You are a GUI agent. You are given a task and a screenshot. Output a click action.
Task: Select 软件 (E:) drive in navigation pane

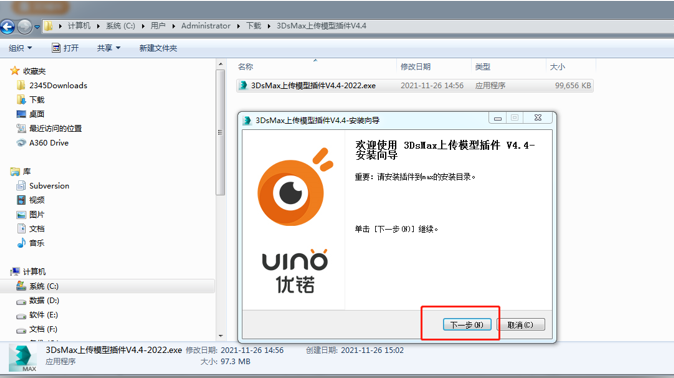tap(37, 315)
